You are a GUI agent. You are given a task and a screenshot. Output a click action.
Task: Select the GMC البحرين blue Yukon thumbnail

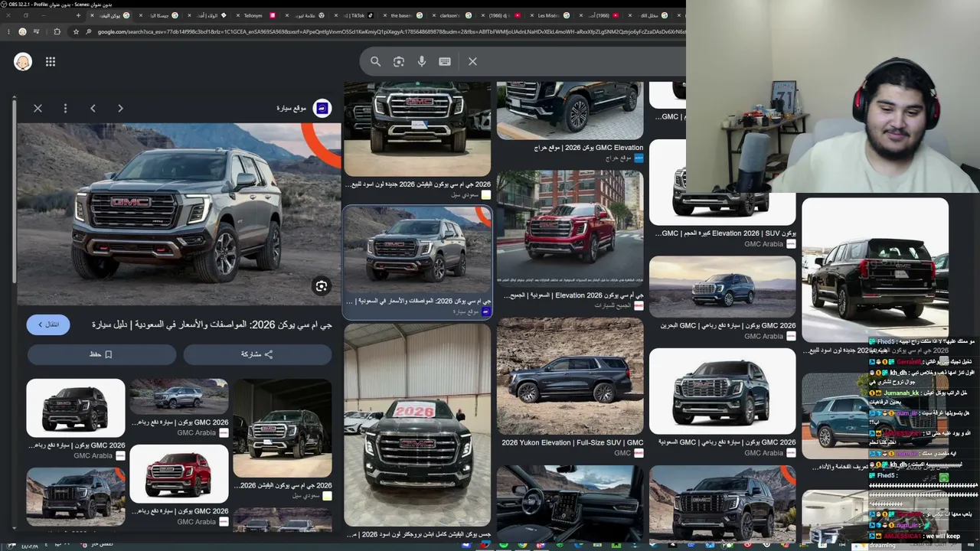click(x=723, y=286)
